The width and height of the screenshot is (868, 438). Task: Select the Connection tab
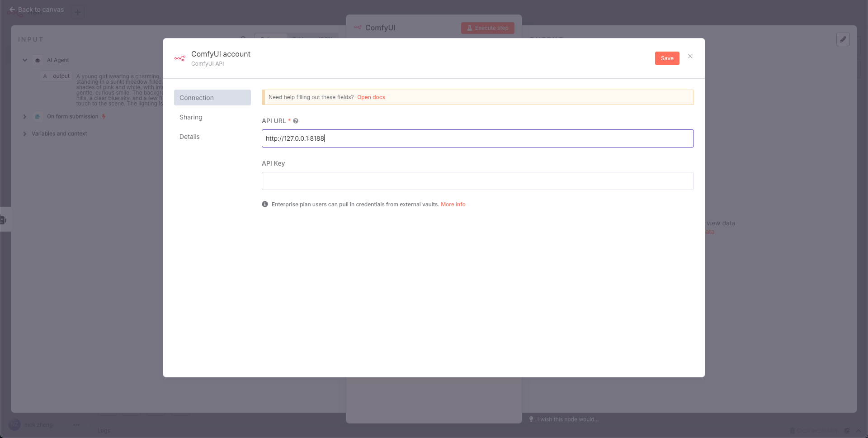pos(212,98)
